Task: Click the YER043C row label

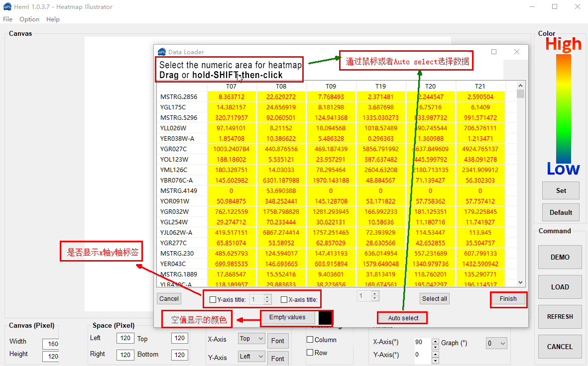Action: 173,264
